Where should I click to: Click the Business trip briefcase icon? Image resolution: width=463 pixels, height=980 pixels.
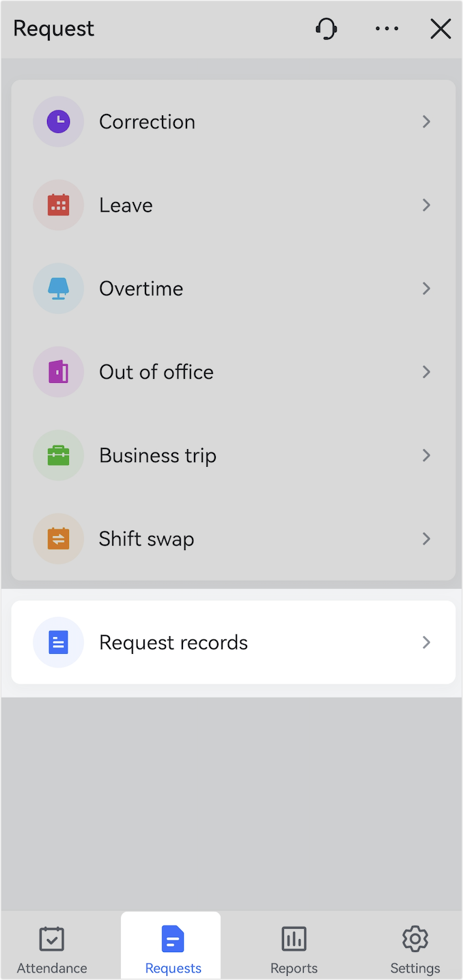point(58,455)
